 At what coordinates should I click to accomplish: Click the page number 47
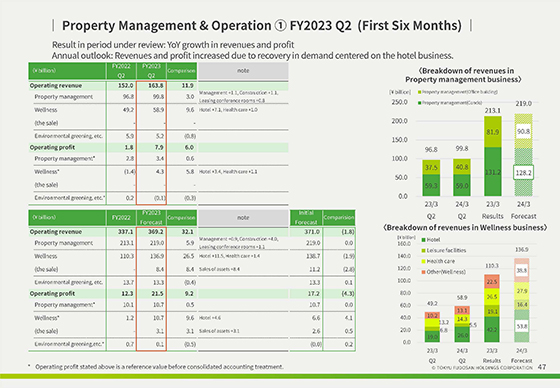click(x=542, y=367)
